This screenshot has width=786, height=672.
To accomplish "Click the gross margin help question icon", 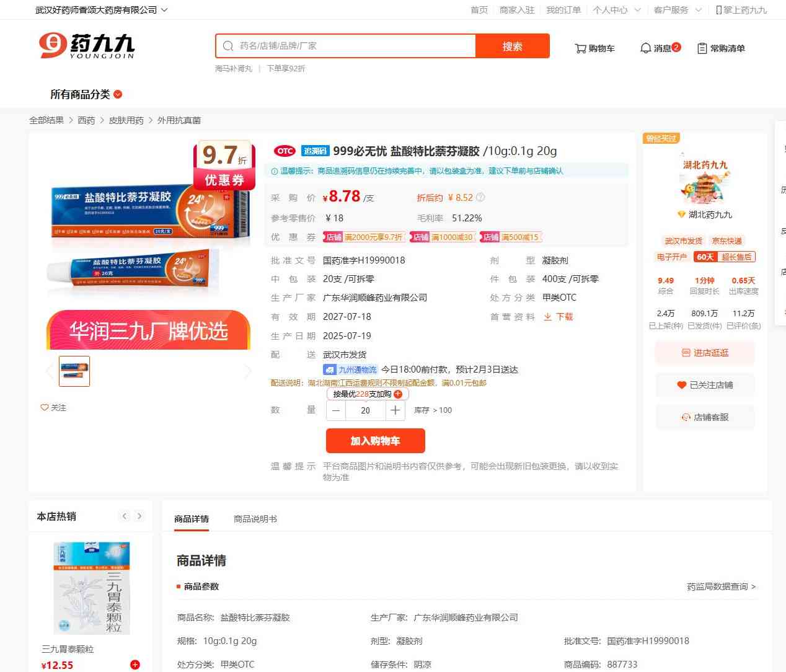I will (x=480, y=198).
